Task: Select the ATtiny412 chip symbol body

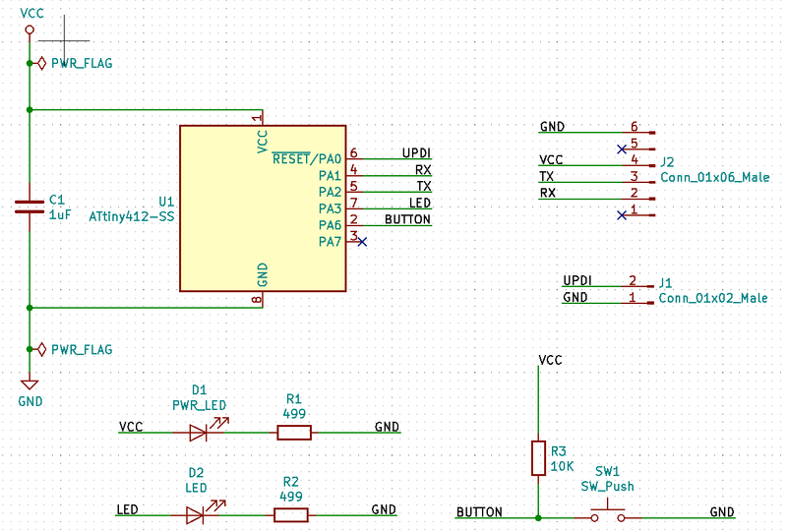Action: point(263,207)
